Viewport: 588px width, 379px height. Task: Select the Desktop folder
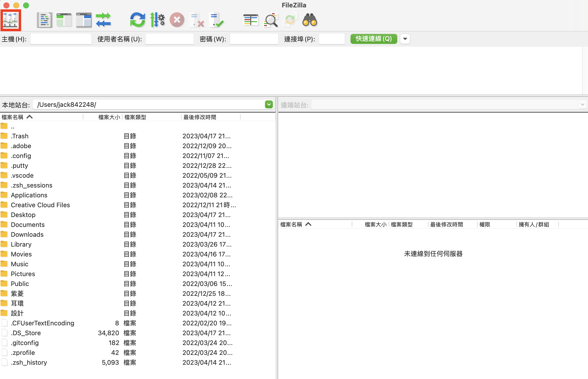pos(138,215)
